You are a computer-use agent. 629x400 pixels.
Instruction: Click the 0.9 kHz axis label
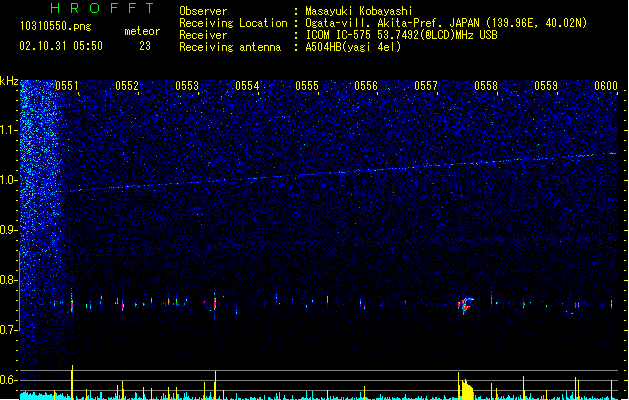(8, 230)
